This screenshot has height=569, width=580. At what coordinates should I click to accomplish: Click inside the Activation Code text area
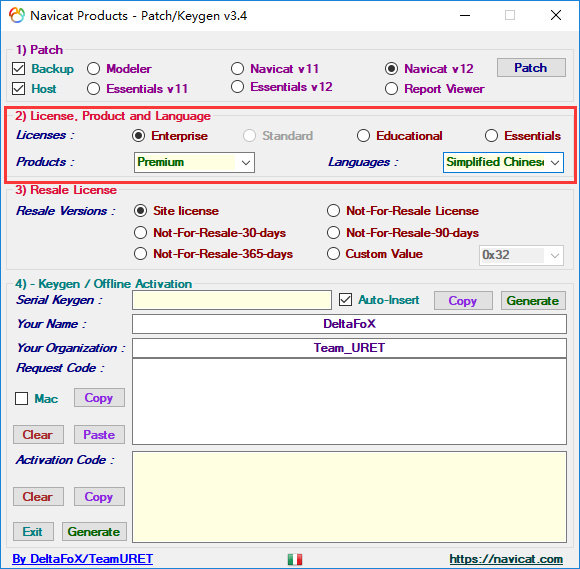tap(349, 497)
